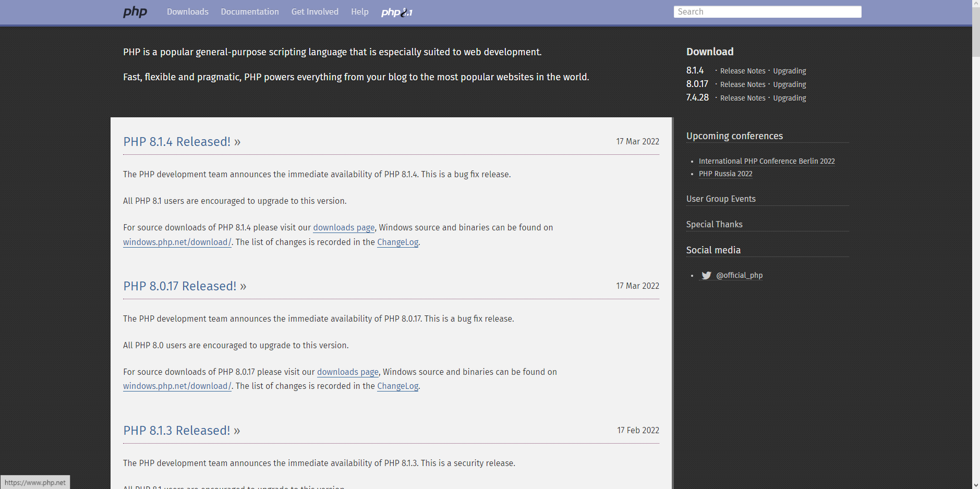This screenshot has height=489, width=980.
Task: Open the PHP 8.1 logo banner
Action: coord(396,12)
